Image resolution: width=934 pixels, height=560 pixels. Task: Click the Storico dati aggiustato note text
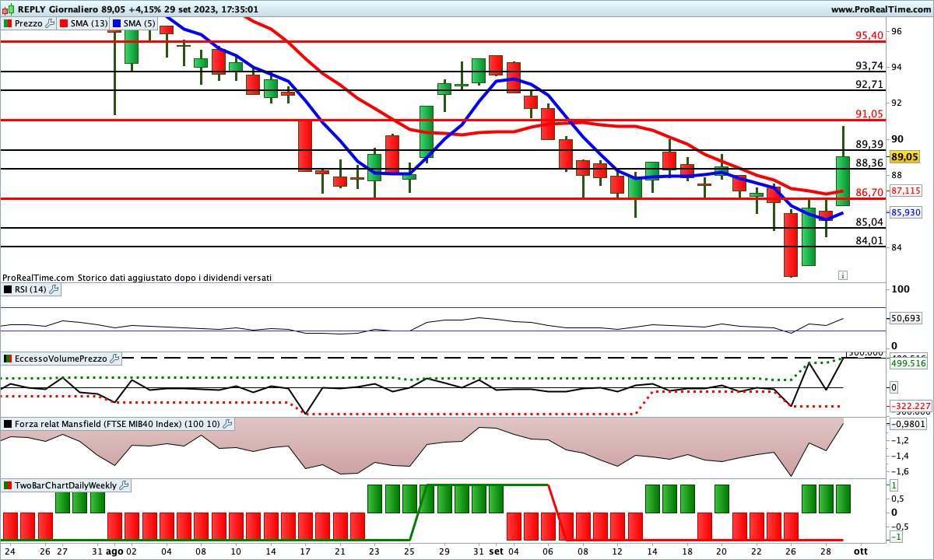tap(174, 277)
